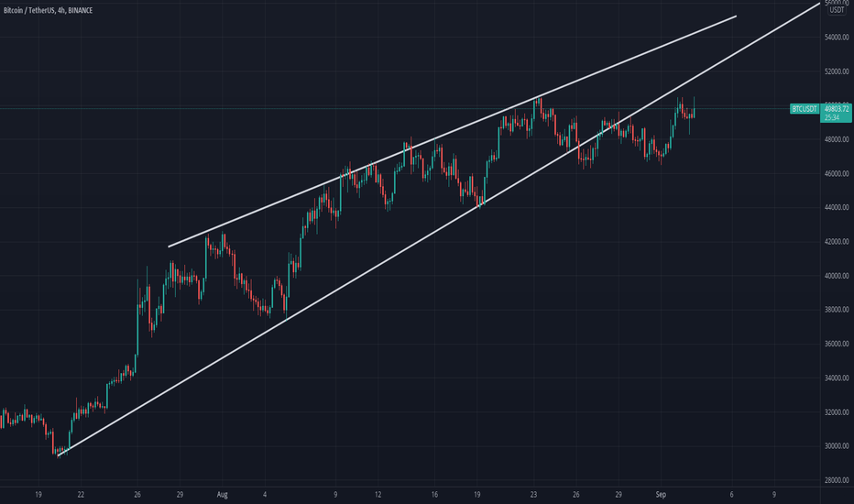Click the Aug label on time axis
The width and height of the screenshot is (854, 504).
[223, 495]
